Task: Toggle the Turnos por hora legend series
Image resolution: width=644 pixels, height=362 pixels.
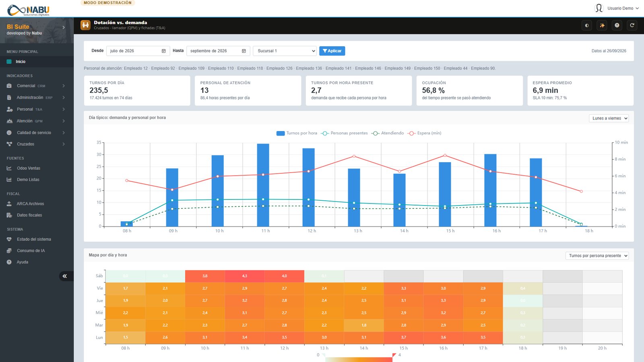Action: point(297,133)
